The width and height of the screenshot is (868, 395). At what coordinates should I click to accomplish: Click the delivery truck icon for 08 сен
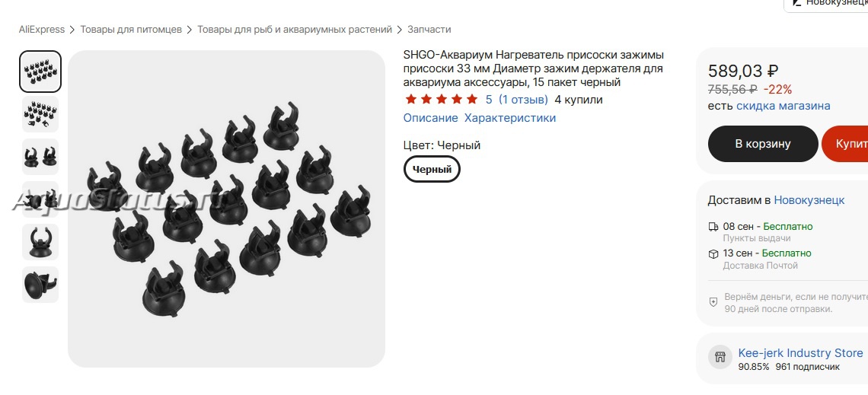713,227
